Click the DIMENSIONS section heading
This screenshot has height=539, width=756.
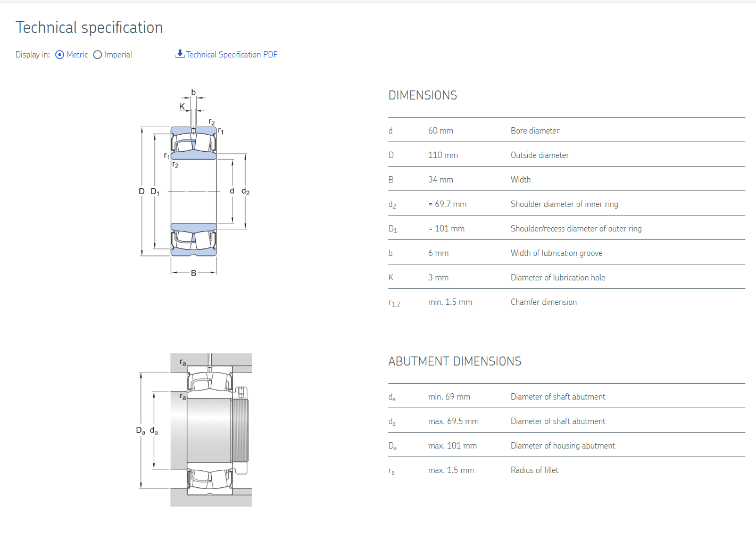click(422, 95)
